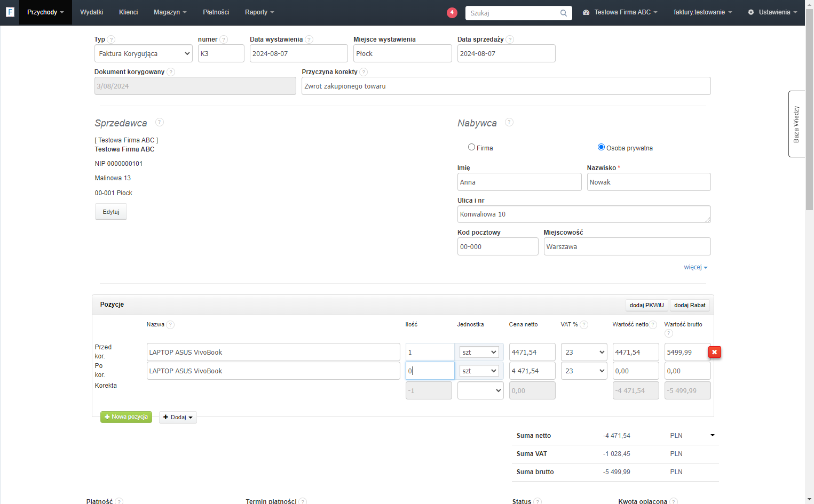Delete the invoice position with the red X
The image size is (814, 504).
tap(715, 352)
